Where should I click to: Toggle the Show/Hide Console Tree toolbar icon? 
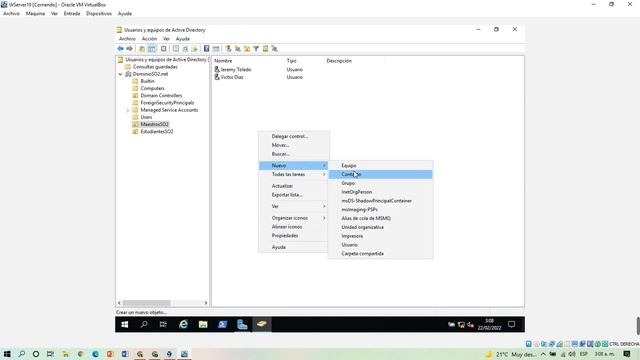(x=152, y=49)
